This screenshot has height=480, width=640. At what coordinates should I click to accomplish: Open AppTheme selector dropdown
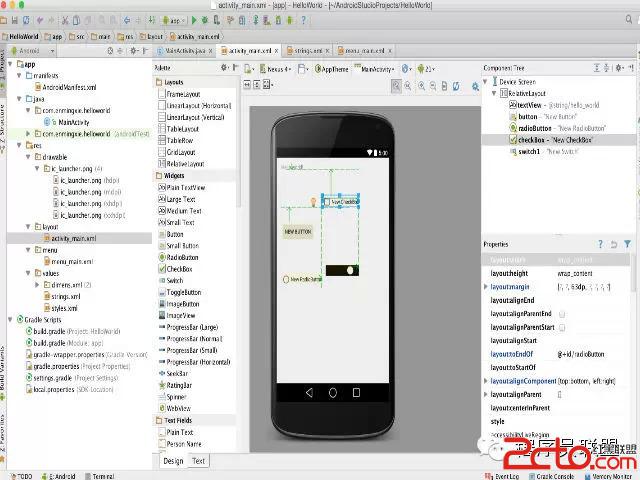click(331, 69)
